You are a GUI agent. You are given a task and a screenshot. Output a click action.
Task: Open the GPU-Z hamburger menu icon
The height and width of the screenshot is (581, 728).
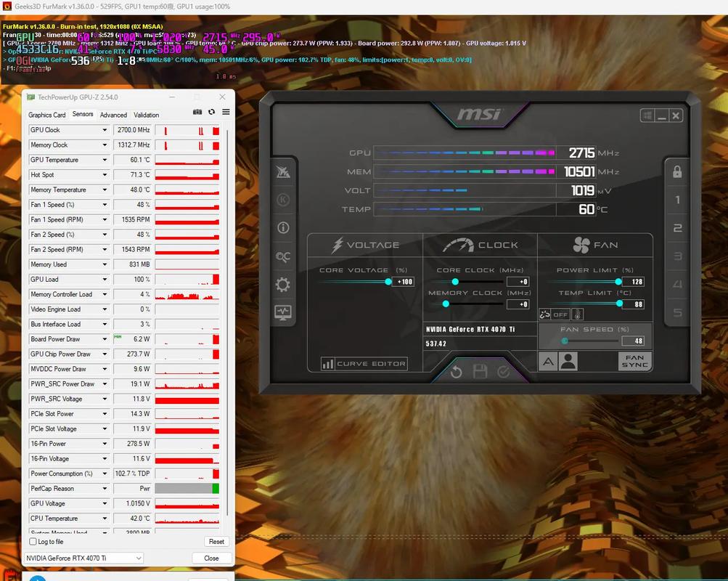[226, 112]
